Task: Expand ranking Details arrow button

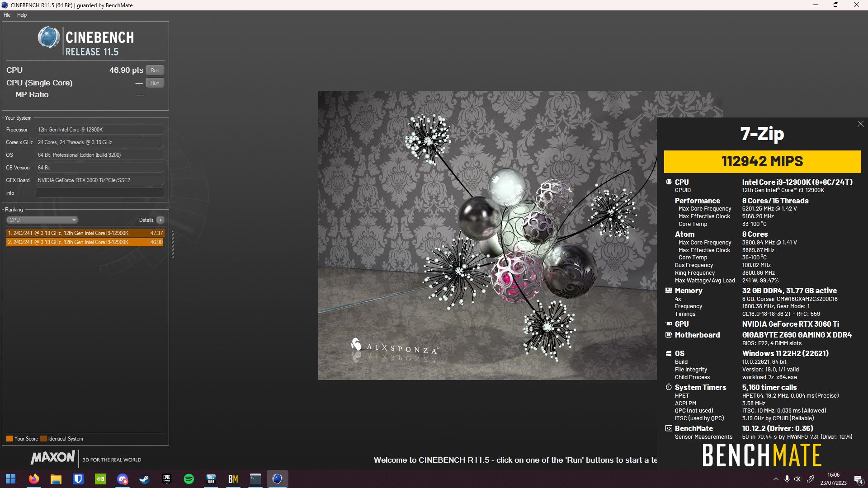Action: point(160,220)
